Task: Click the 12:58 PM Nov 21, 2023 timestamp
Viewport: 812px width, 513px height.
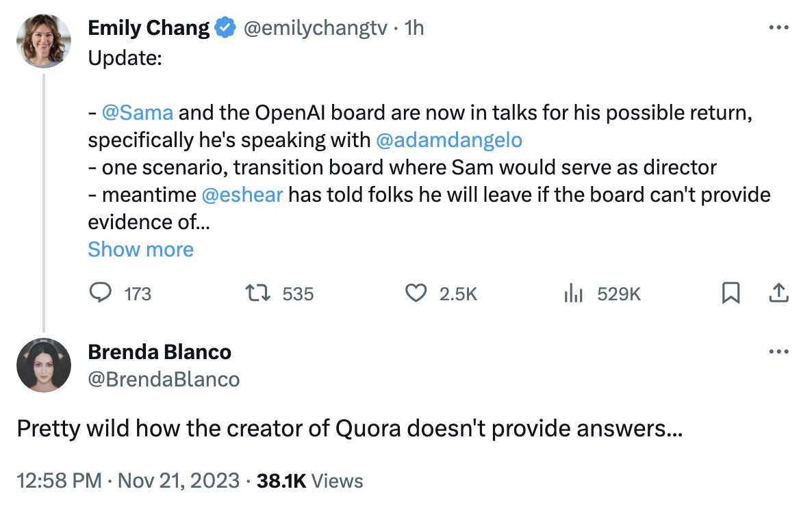Action: [128, 481]
